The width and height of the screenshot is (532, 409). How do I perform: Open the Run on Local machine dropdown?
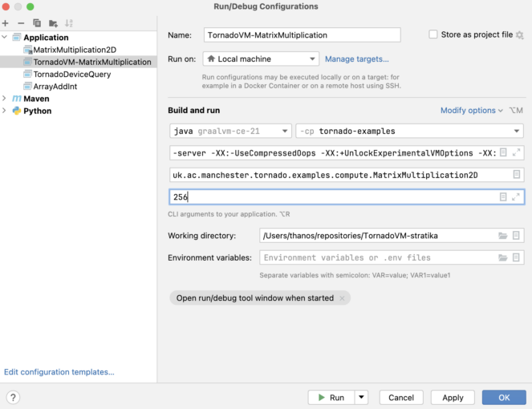coord(260,59)
